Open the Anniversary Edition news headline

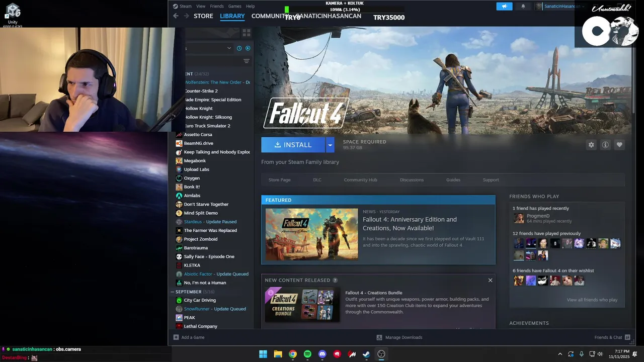[x=410, y=224]
